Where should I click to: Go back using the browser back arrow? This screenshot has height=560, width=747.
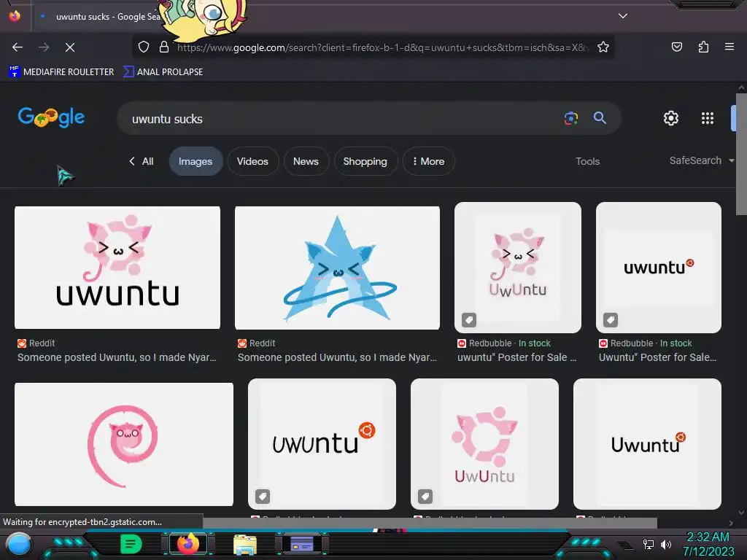pos(18,47)
